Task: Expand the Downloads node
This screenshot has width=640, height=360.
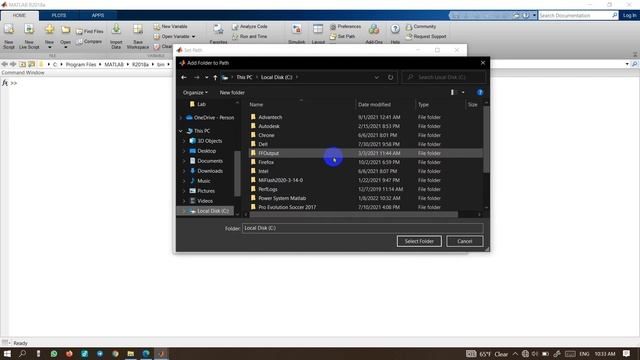Action: 184,171
